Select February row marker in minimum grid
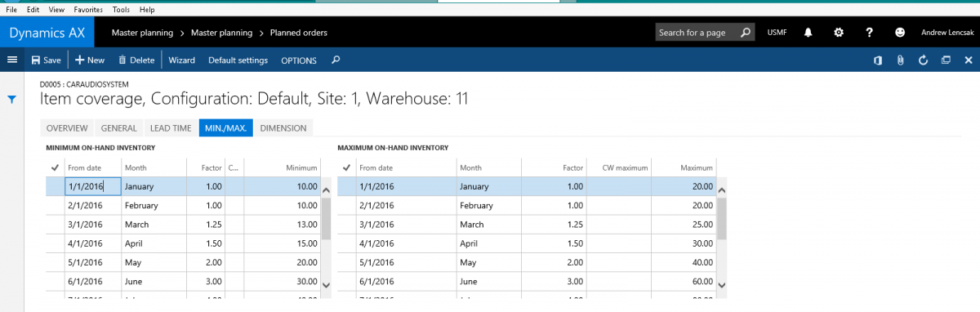The height and width of the screenshot is (312, 980). pos(55,205)
